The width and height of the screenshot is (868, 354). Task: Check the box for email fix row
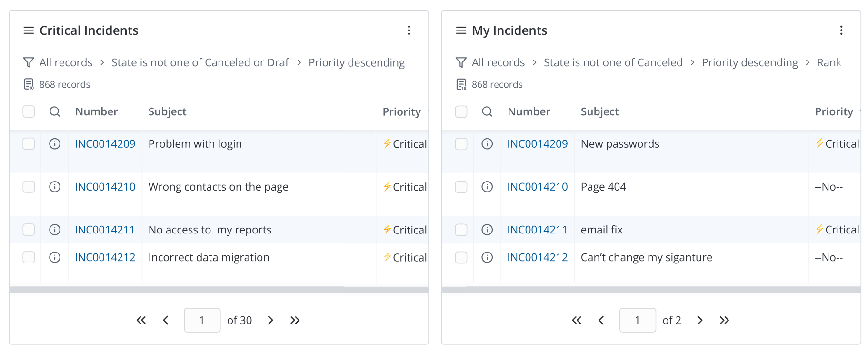coord(461,230)
